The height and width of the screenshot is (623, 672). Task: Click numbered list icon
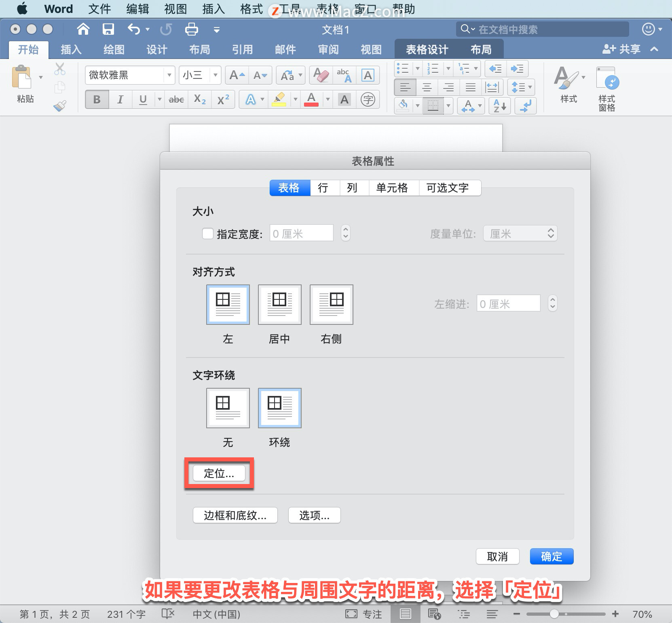(x=433, y=69)
